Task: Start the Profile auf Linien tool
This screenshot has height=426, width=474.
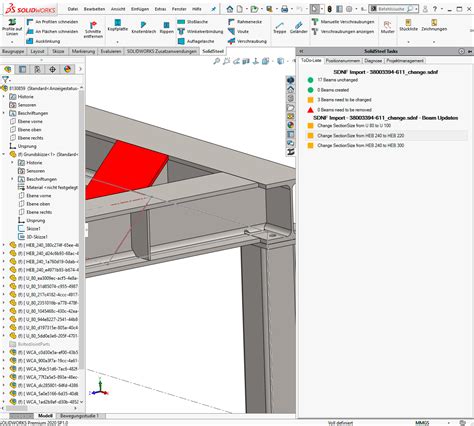Action: [12, 27]
